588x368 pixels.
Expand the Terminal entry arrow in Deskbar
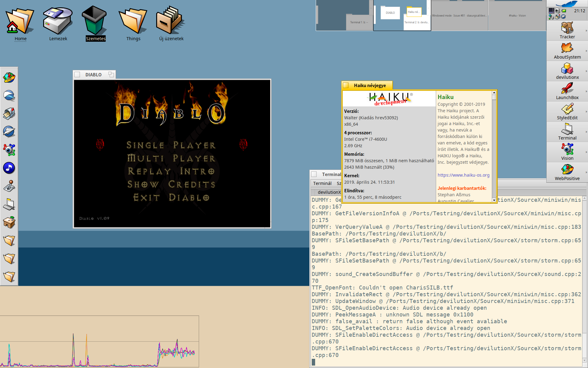coord(586,132)
